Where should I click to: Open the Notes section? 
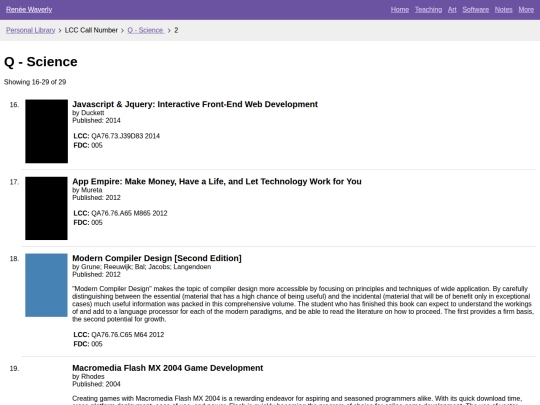coord(503,10)
